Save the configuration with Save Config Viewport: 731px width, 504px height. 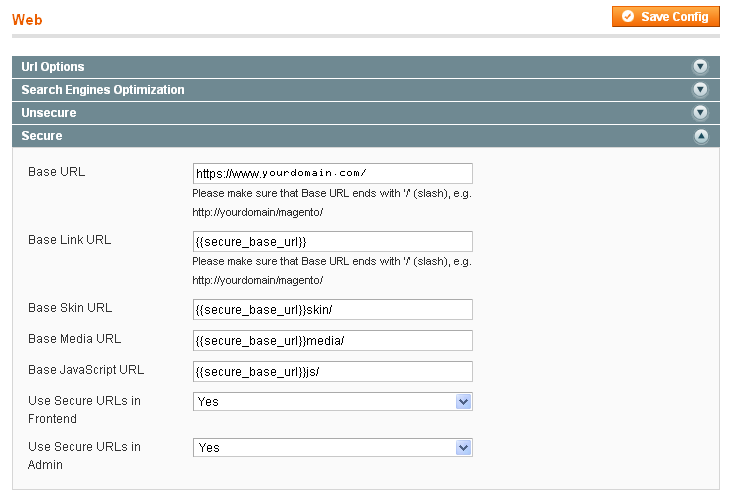(666, 17)
